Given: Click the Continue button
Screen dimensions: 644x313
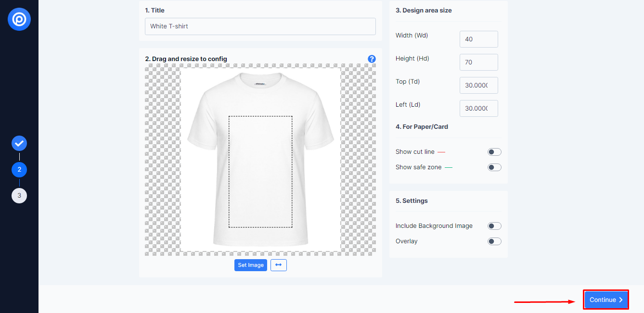Looking at the screenshot, I should tap(606, 300).
